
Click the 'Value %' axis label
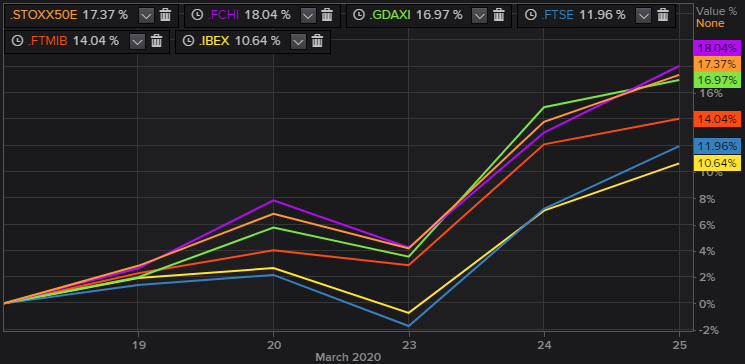717,11
